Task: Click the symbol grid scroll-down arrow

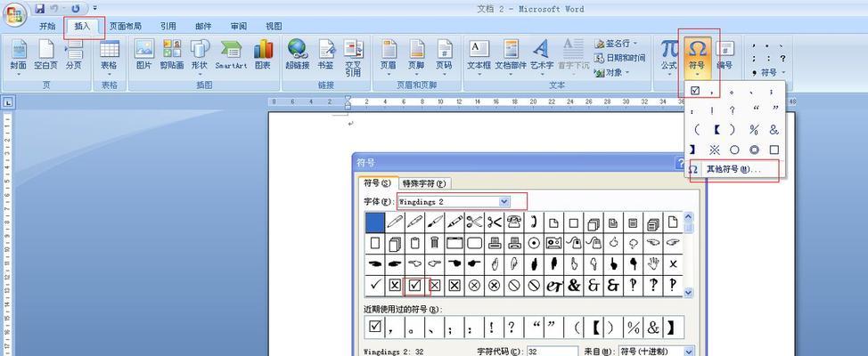Action: tap(688, 293)
